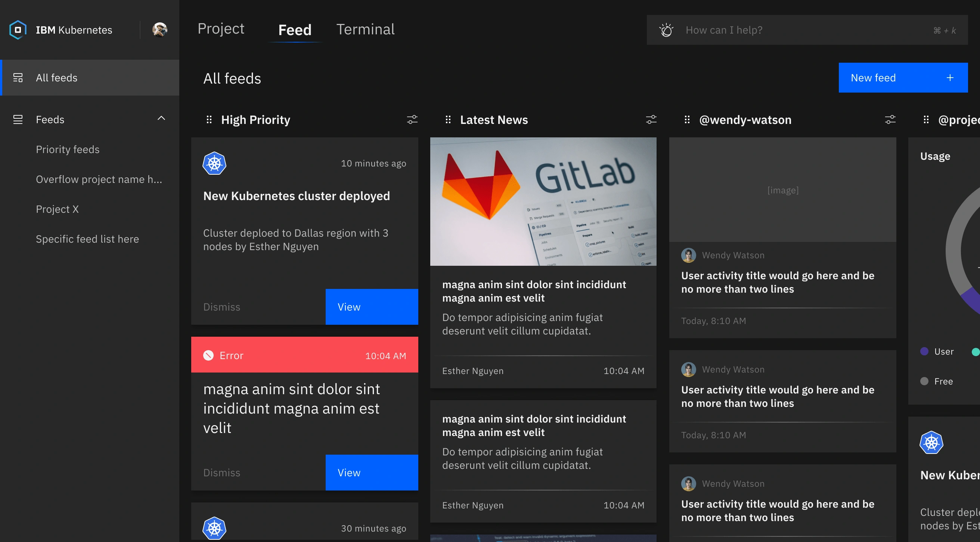980x542 pixels.
Task: Click the filter/settings icon on Latest News feed
Action: (650, 119)
